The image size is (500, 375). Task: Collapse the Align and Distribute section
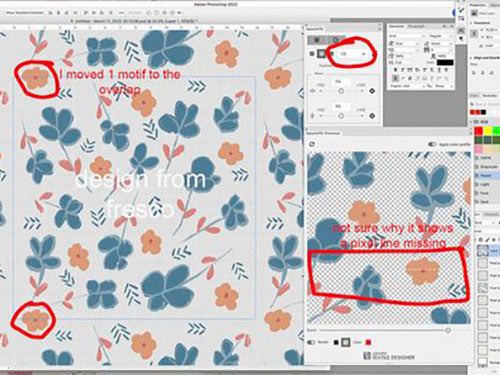471,58
